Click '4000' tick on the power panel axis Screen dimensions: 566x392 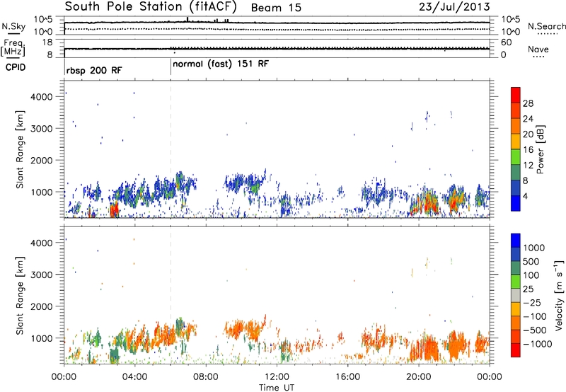(x=42, y=97)
